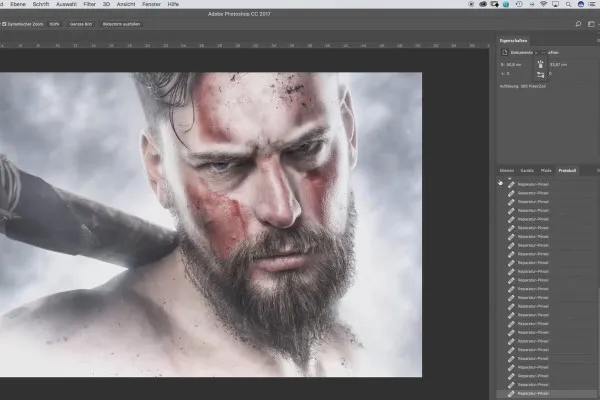Click the screen recording menu bar icon

pyautogui.click(x=471, y=4)
